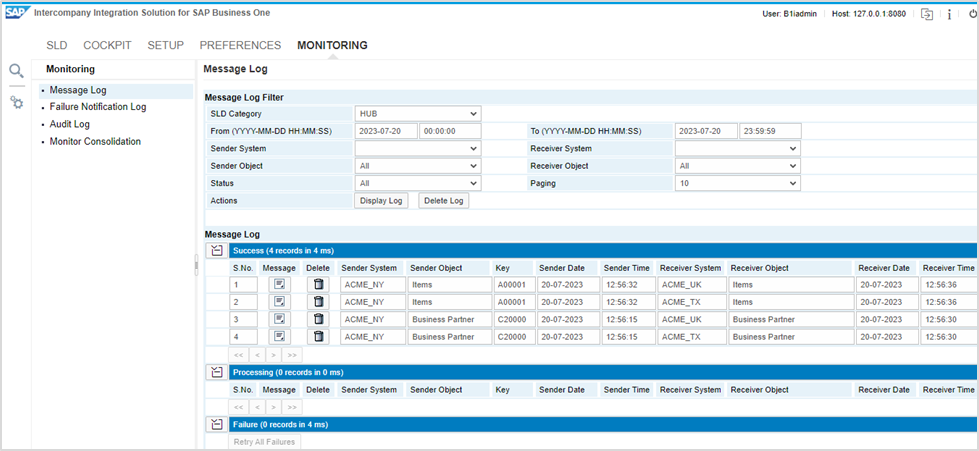Toggle the Processing records section
This screenshot has height=451, width=979.
[x=216, y=372]
